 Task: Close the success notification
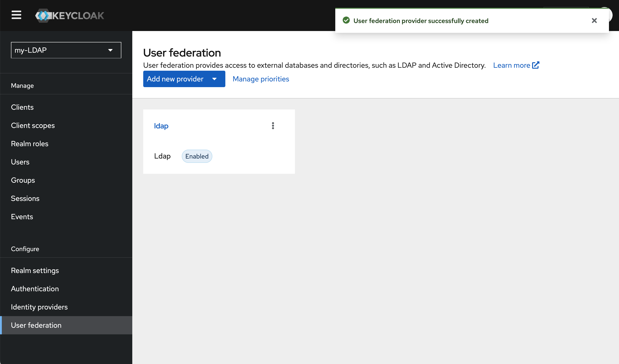pos(594,21)
